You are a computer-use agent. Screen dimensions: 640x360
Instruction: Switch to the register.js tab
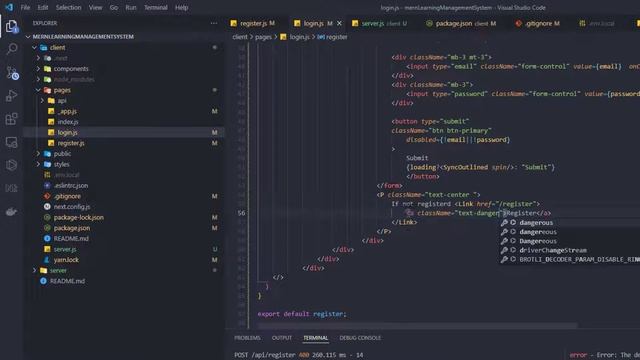pos(253,23)
